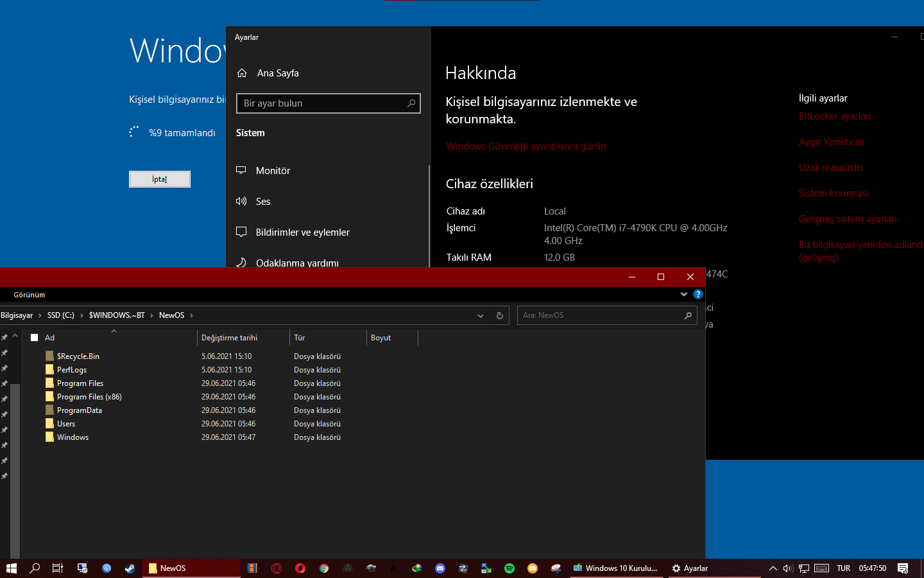
Task: Show hidden system tray icons
Action: (773, 568)
